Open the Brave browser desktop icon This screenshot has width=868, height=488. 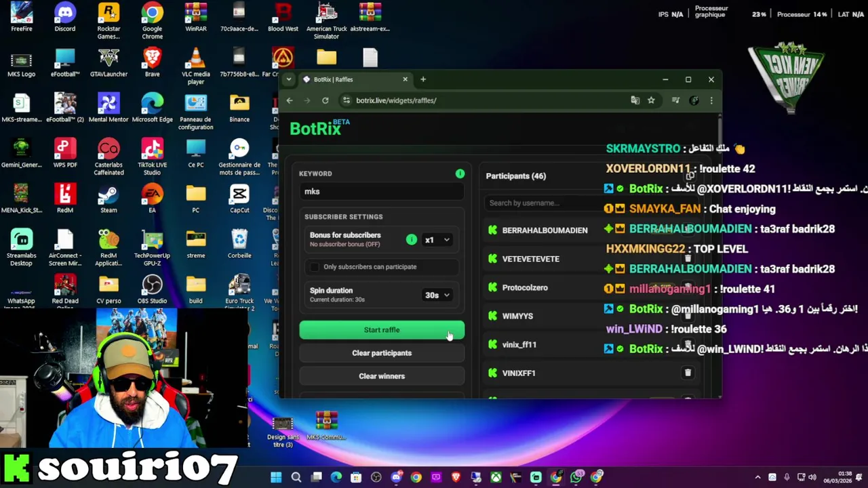click(152, 62)
